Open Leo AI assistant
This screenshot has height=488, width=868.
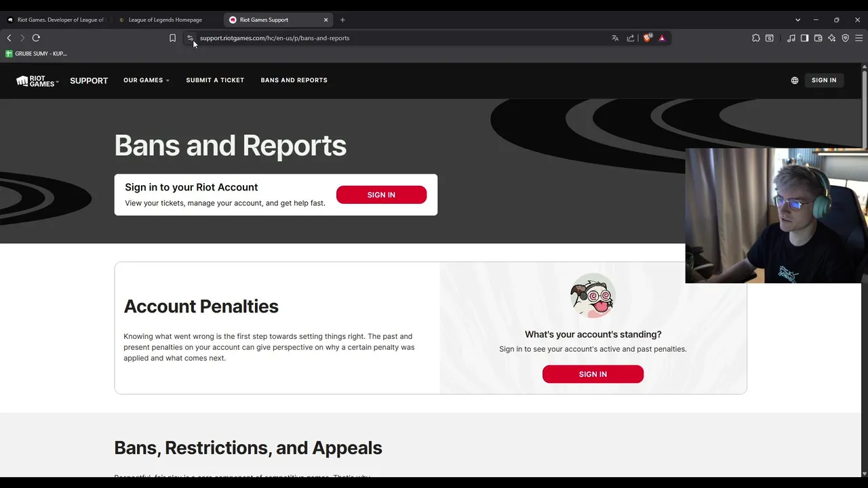click(831, 38)
